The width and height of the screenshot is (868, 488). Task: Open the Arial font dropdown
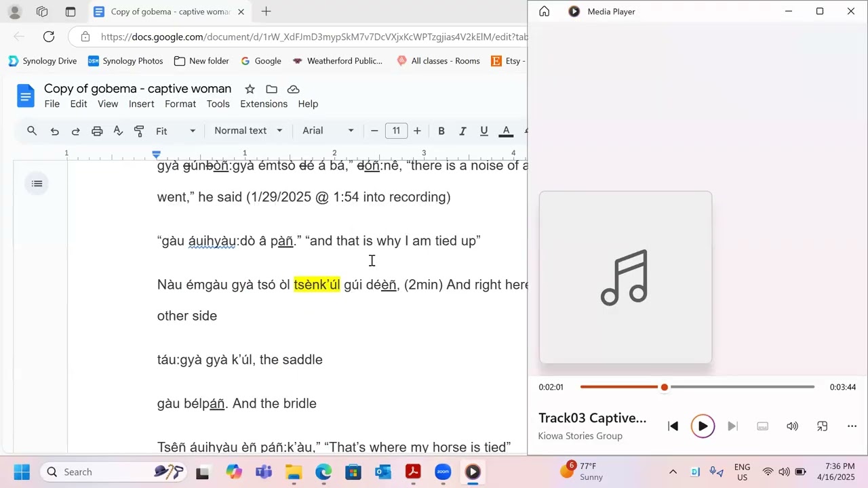[x=328, y=131]
